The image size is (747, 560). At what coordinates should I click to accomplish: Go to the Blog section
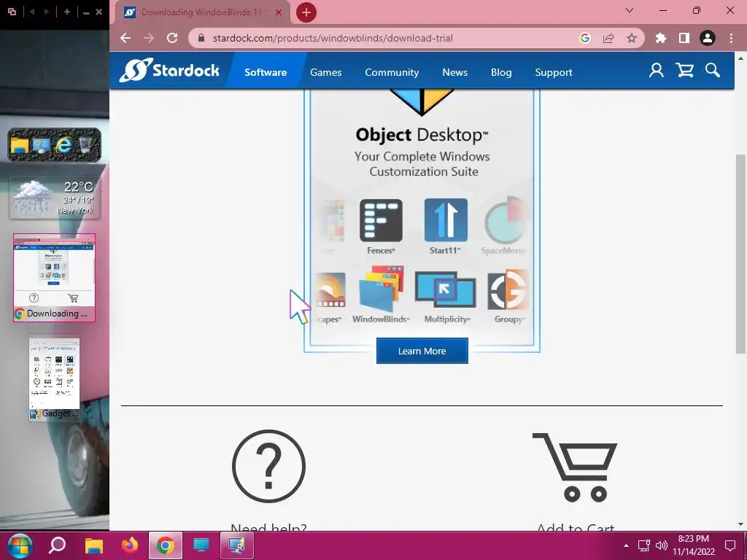(x=501, y=72)
